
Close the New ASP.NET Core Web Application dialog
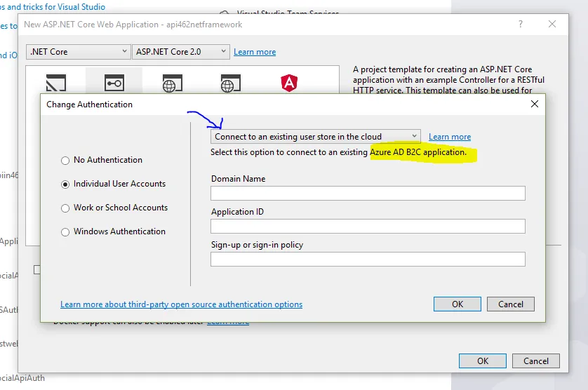click(552, 25)
